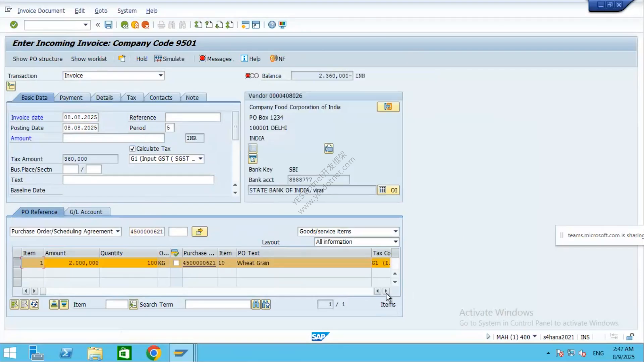This screenshot has width=644, height=362.
Task: Click the execute arrow icon next to PO number
Action: [200, 232]
